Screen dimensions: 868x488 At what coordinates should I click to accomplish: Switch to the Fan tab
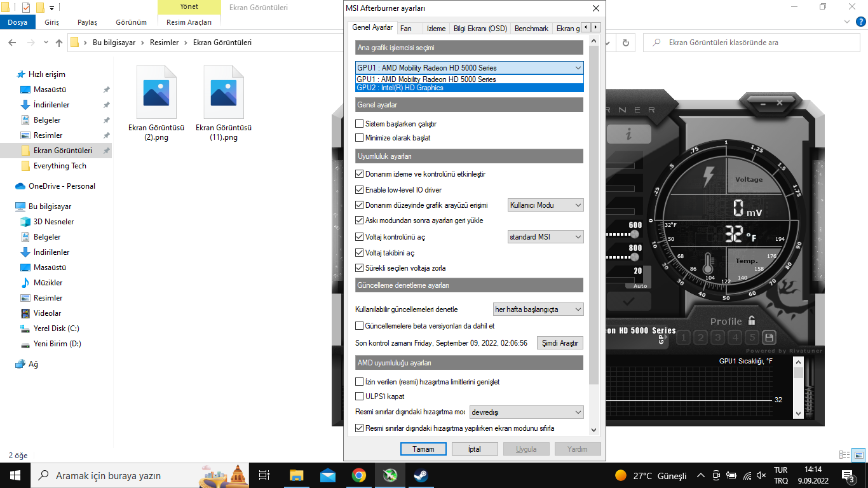pyautogui.click(x=405, y=29)
